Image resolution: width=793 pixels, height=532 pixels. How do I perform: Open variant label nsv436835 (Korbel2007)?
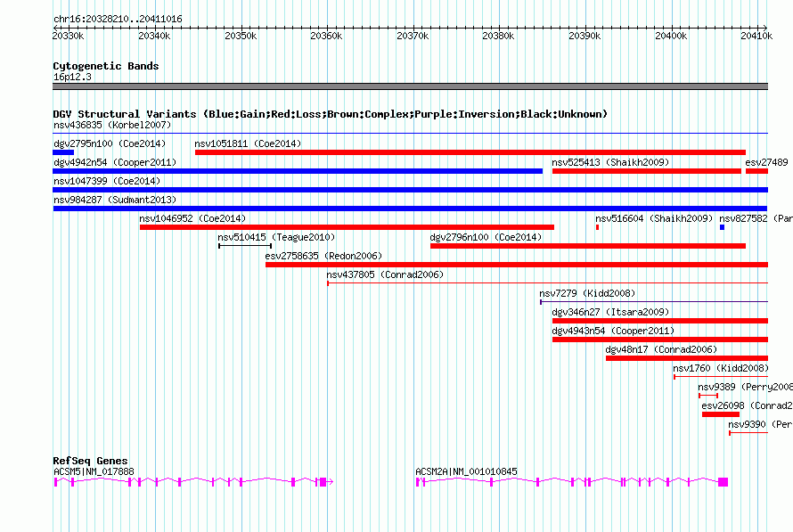112,125
